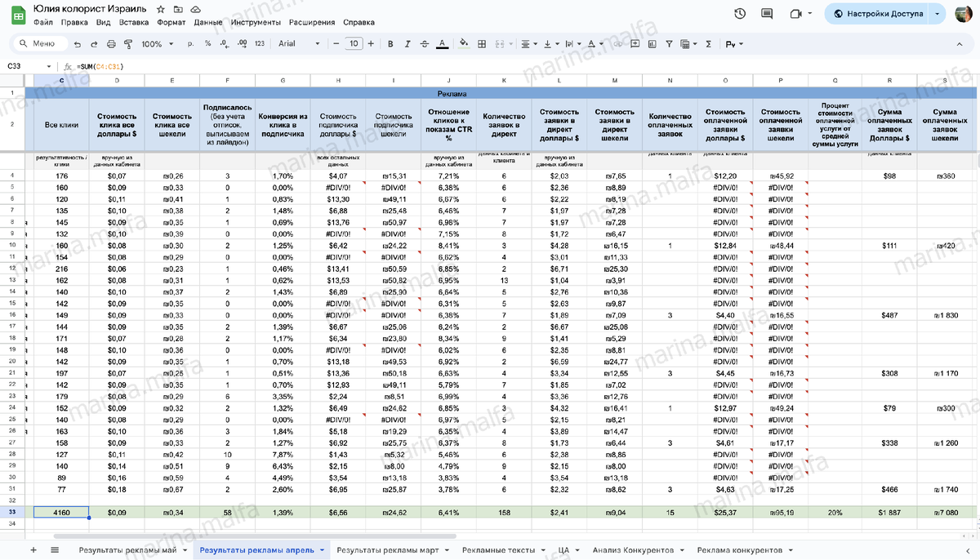
Task: Open the Данные menu
Action: coord(209,23)
